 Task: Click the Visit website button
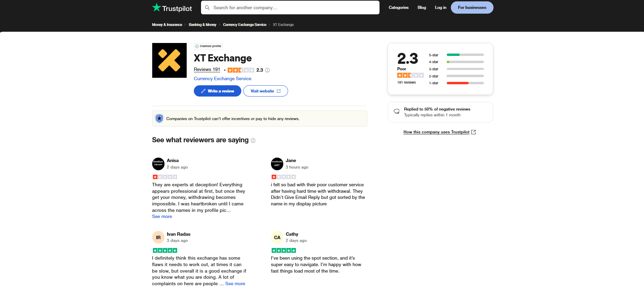coord(266,91)
